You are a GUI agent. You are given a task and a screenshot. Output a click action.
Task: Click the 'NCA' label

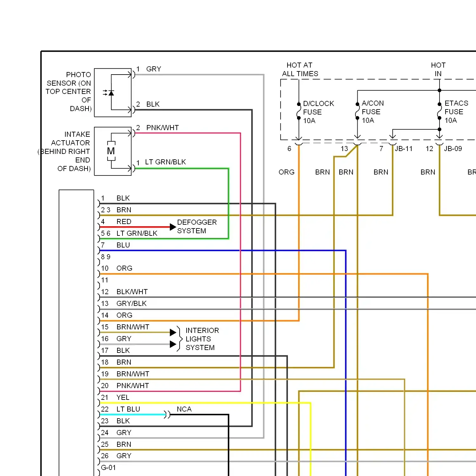tap(184, 409)
